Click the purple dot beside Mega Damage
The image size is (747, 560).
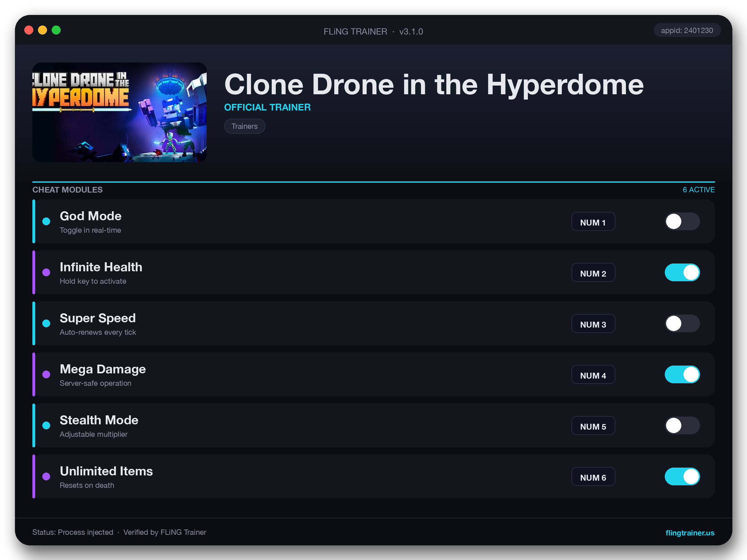click(46, 374)
